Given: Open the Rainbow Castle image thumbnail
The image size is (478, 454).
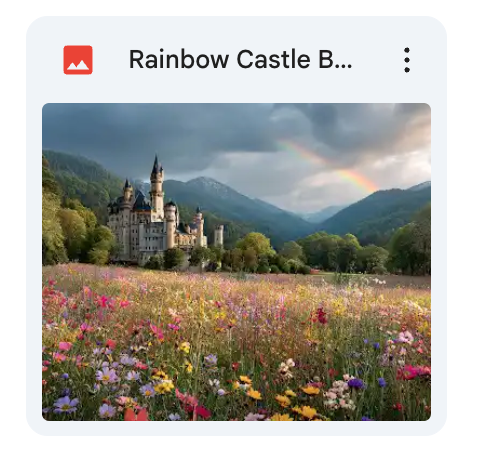Looking at the screenshot, I should [x=236, y=262].
